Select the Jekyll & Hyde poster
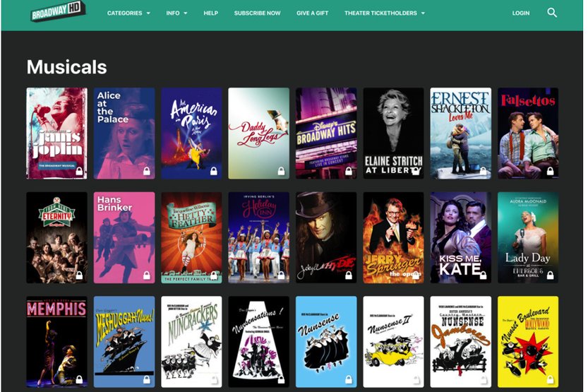The height and width of the screenshot is (392, 588). tap(326, 237)
